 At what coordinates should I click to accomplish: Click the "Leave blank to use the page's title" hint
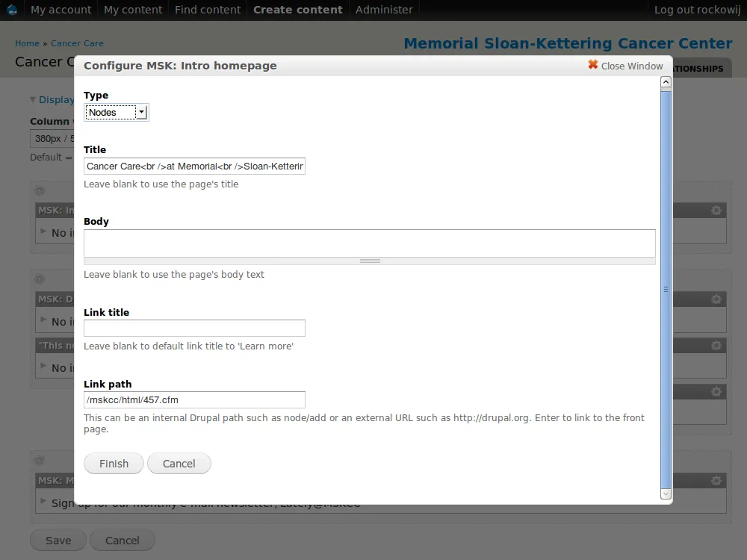(x=161, y=184)
